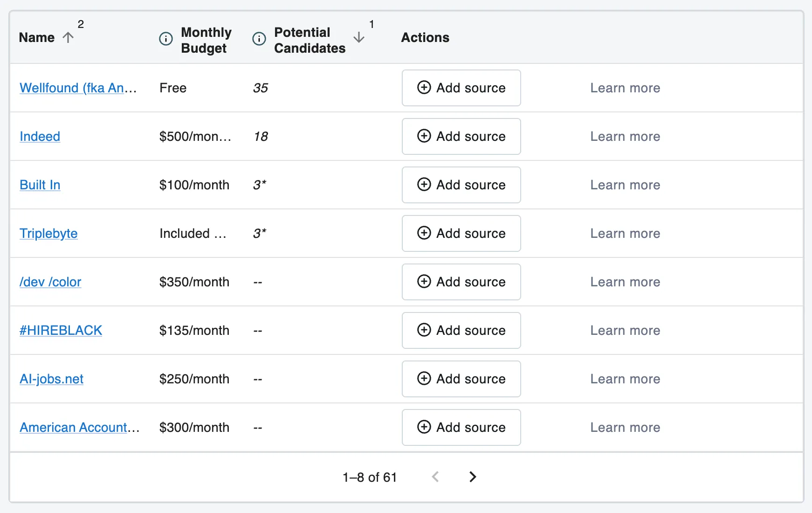Learn more about #HIREBLACK
812x513 pixels.
(x=625, y=330)
